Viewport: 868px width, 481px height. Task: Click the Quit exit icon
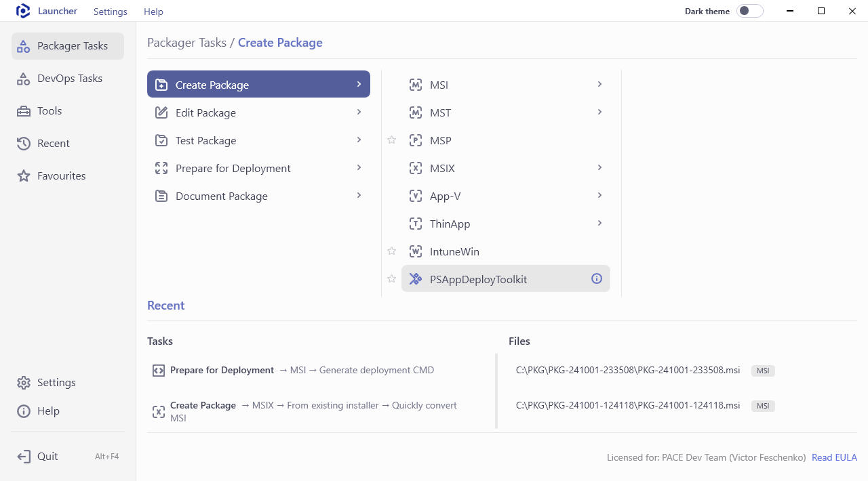(x=24, y=457)
